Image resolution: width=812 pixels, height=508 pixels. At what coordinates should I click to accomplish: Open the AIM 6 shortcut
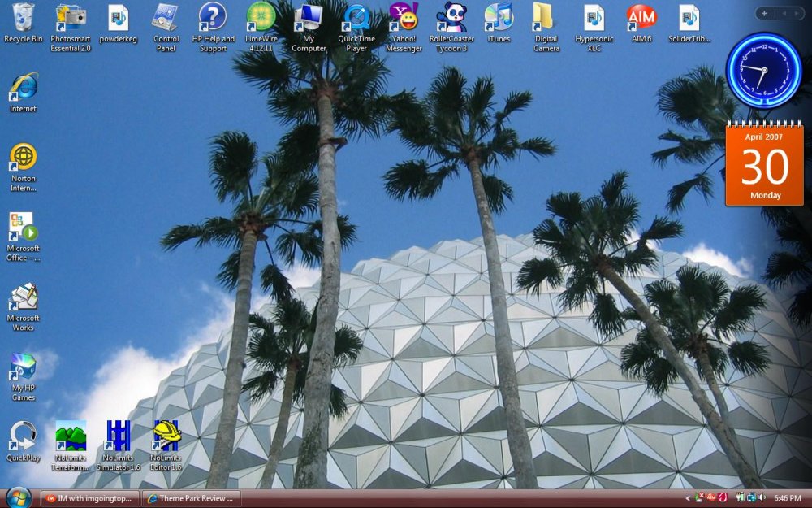[x=641, y=18]
